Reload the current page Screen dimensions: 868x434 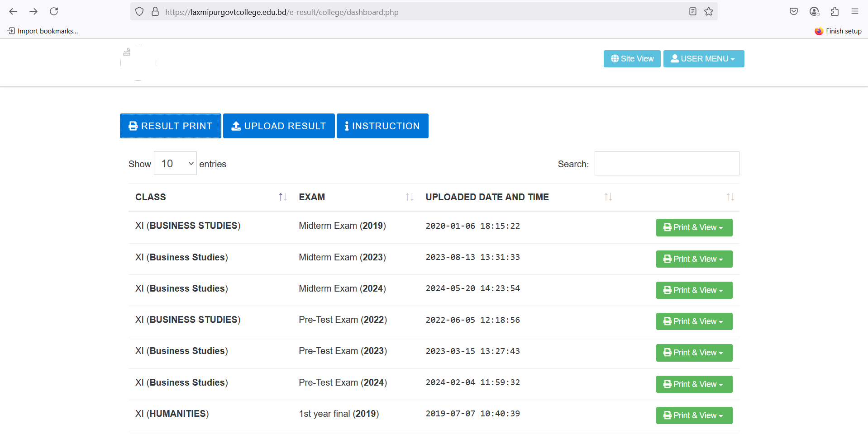[54, 12]
